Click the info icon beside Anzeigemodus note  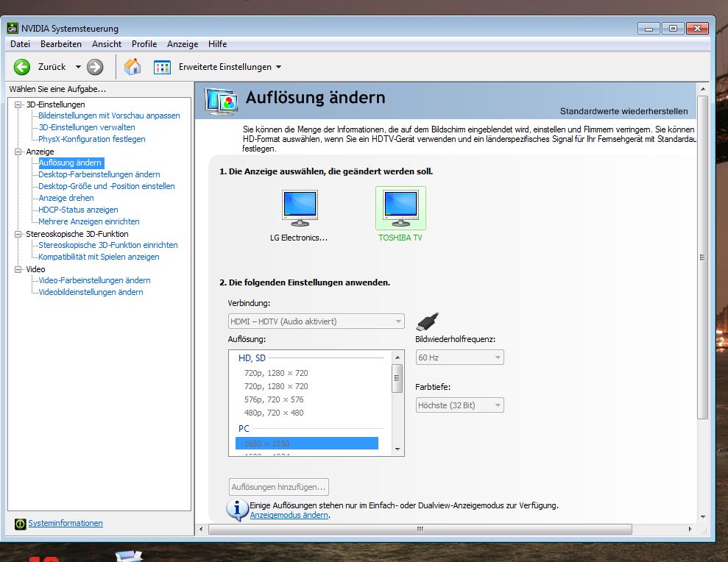click(237, 509)
